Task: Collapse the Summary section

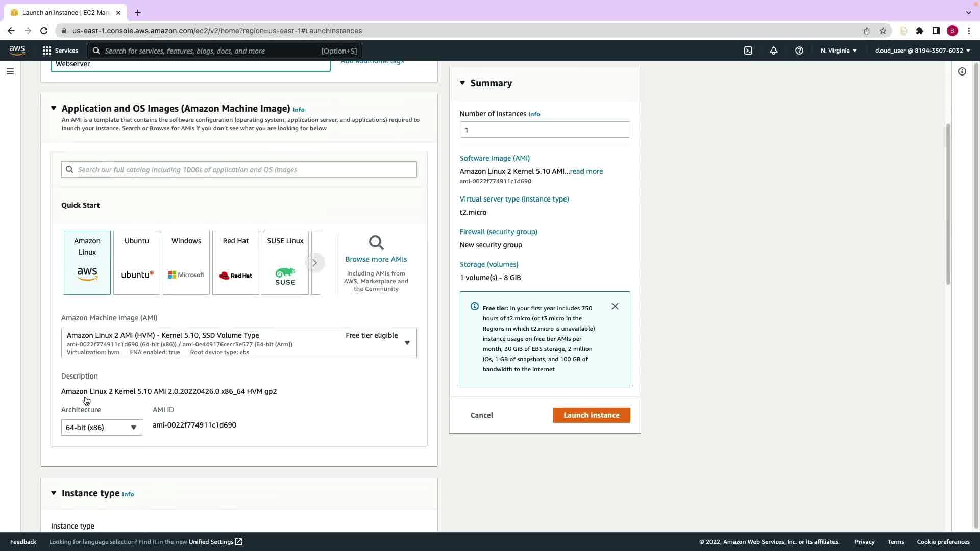Action: pyautogui.click(x=462, y=83)
